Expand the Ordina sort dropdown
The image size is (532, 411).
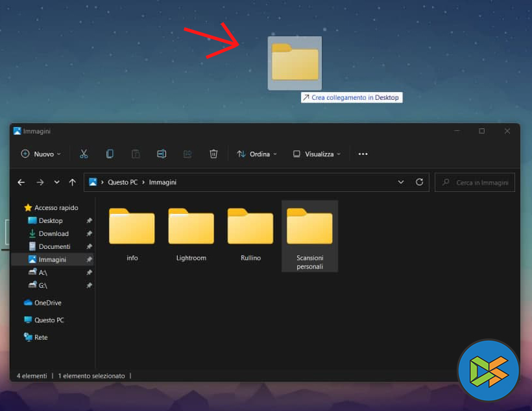point(257,154)
